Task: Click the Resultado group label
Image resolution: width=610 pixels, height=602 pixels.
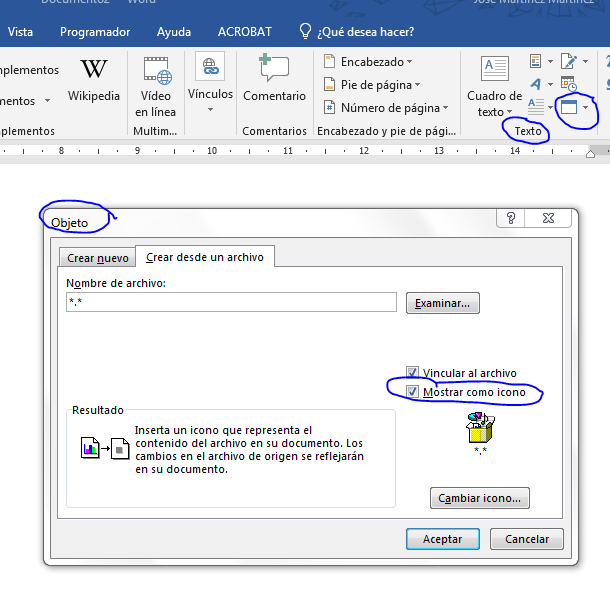Action: (x=98, y=410)
